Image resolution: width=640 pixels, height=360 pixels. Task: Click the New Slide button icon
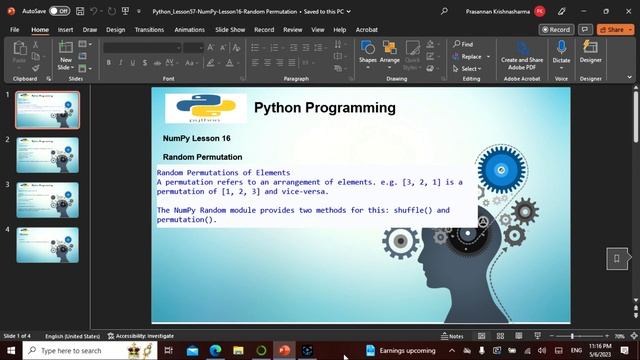pos(66,47)
